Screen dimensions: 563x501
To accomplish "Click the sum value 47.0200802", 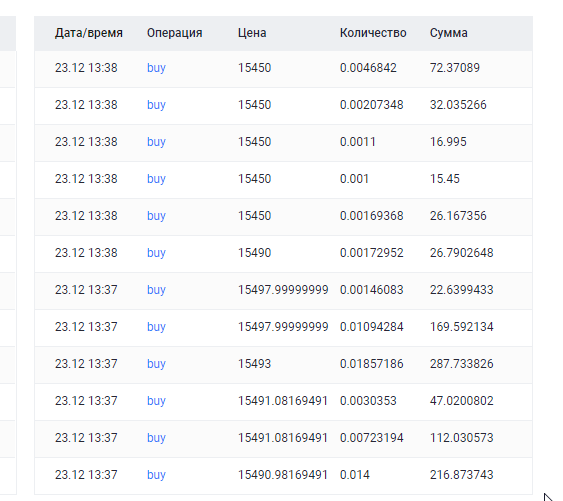I will pos(462,401).
